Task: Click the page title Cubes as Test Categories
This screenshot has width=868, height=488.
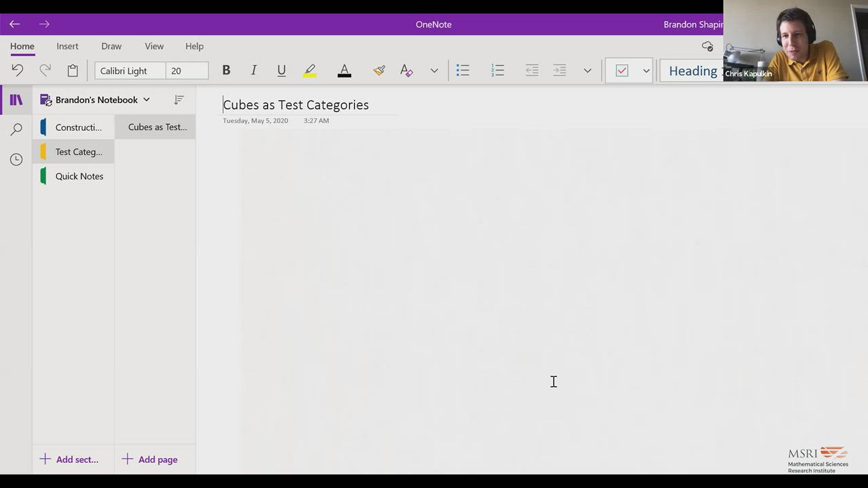Action: (296, 105)
